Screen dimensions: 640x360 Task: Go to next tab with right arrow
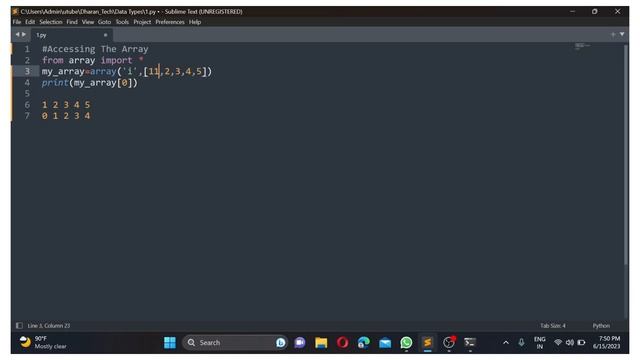(x=24, y=35)
